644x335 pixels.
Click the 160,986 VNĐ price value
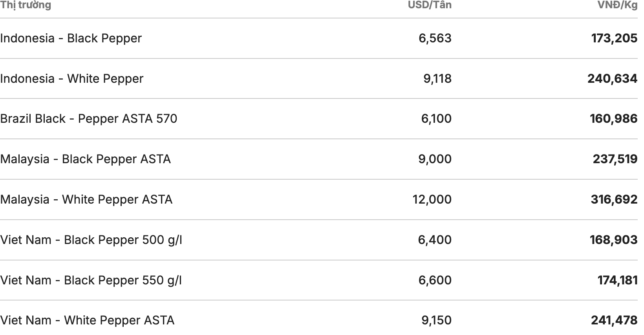[x=613, y=119]
